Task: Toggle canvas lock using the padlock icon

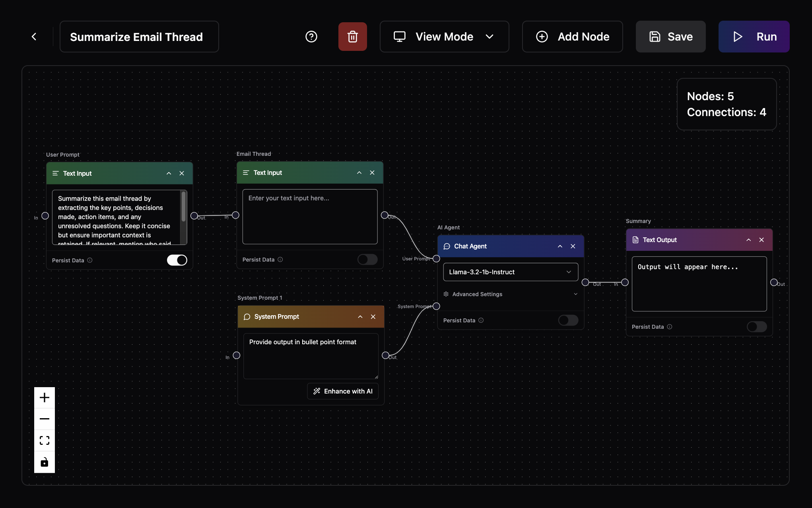Action: [44, 462]
